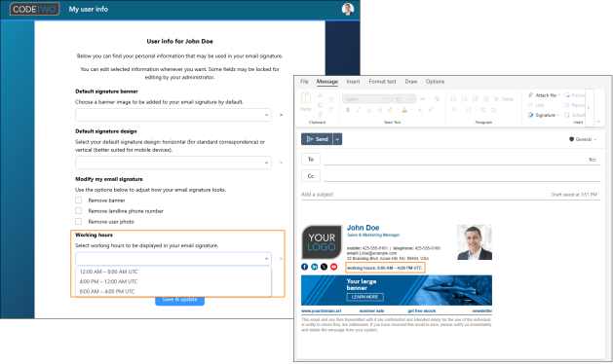Click the Copy icon in Clipboard group
The image size is (613, 364).
pos(321,105)
